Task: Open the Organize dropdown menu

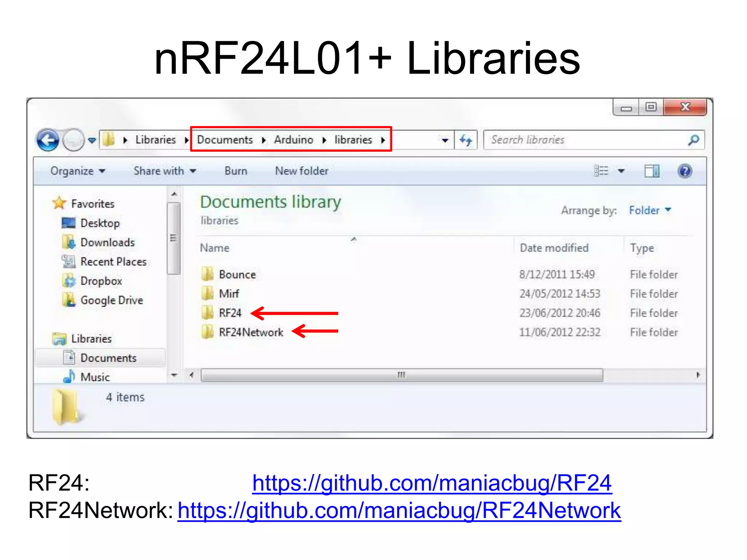Action: point(77,171)
